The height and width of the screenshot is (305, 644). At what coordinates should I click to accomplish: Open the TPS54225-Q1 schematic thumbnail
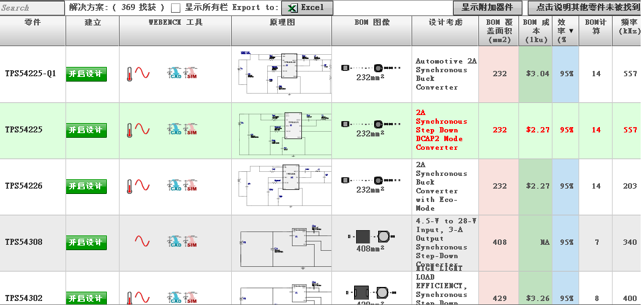click(285, 73)
